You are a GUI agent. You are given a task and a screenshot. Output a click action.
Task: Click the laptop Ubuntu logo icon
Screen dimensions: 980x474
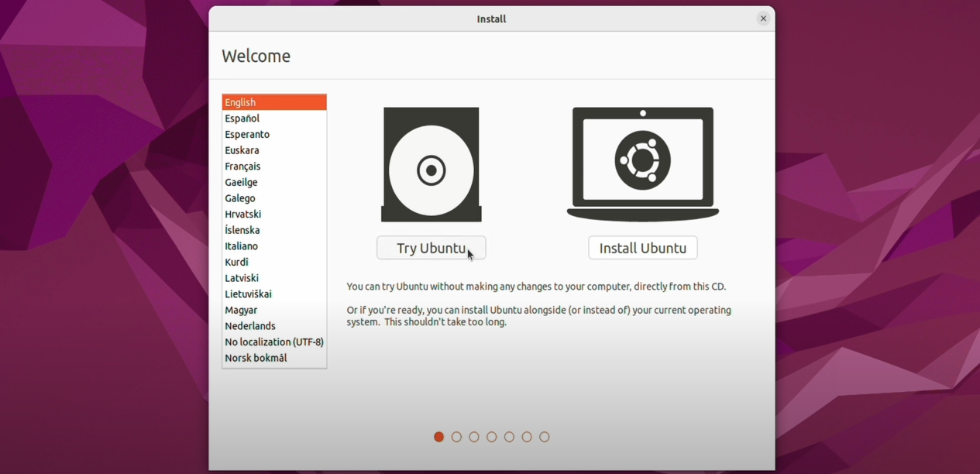pyautogui.click(x=643, y=164)
